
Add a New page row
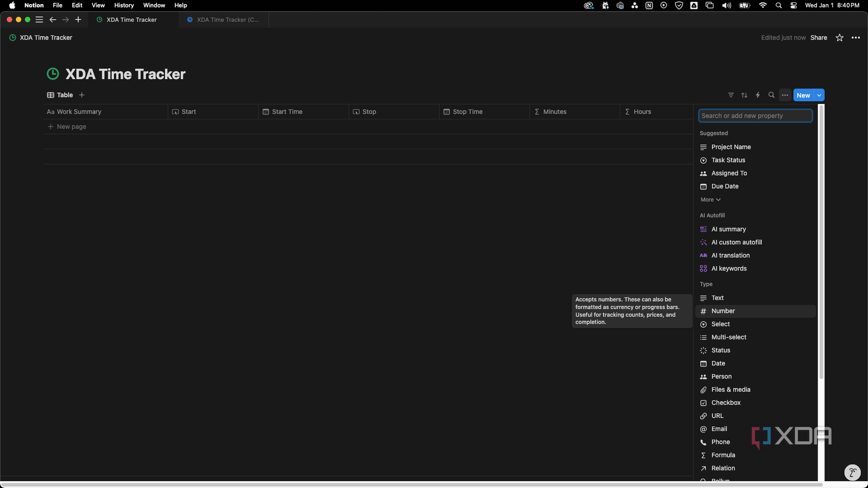pos(67,127)
